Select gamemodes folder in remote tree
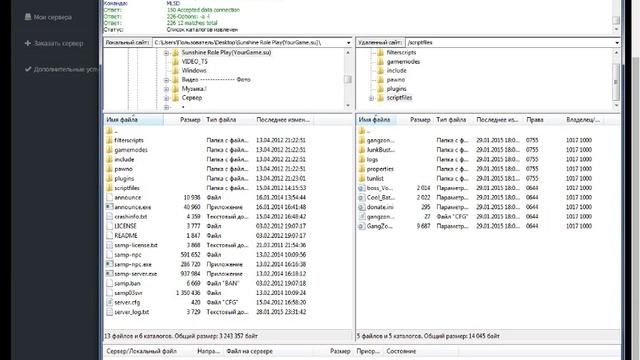Viewport: 640px width, 360px height. pos(403,62)
